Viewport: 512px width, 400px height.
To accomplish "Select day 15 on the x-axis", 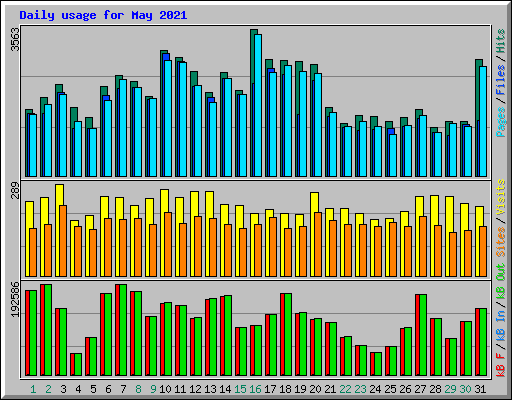I will point(240,389).
